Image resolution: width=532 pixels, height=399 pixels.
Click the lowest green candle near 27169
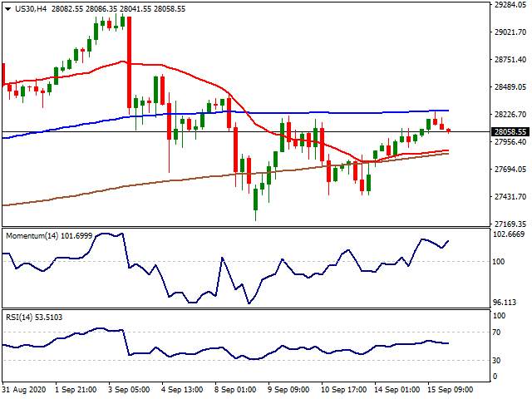255,199
